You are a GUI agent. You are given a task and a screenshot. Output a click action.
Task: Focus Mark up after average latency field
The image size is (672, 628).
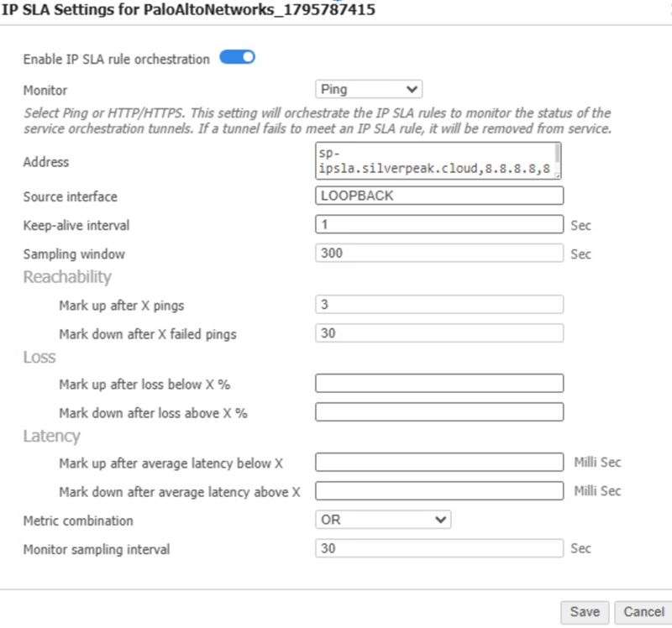point(438,463)
